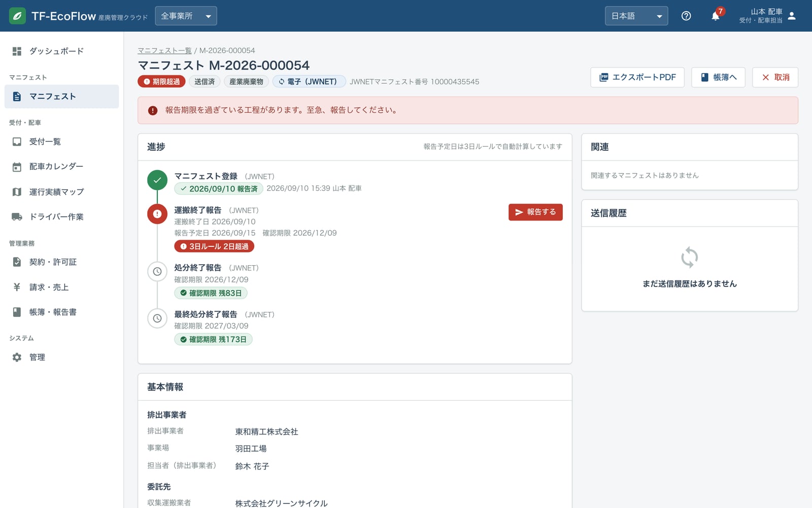Click the エクスポートPDF button

[x=637, y=77]
